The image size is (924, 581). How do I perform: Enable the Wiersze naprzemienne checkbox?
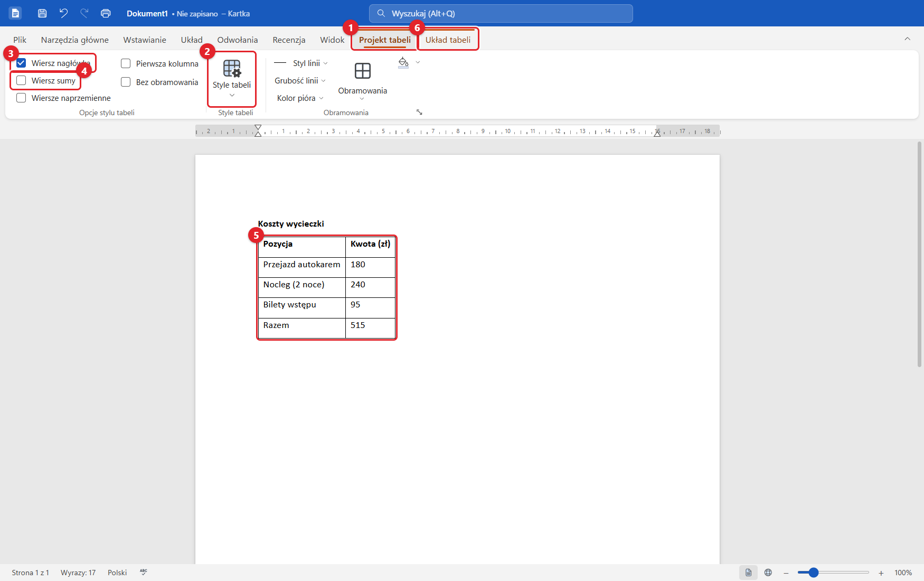coord(21,98)
